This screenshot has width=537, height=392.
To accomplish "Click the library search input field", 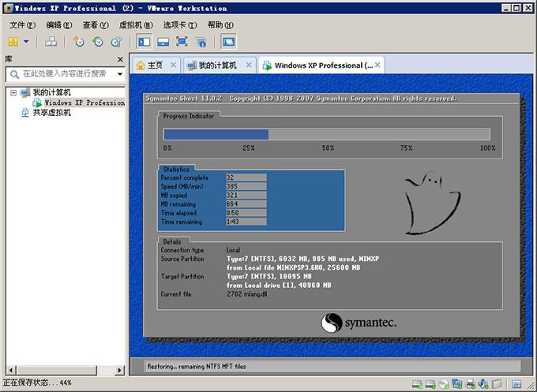I will click(65, 74).
